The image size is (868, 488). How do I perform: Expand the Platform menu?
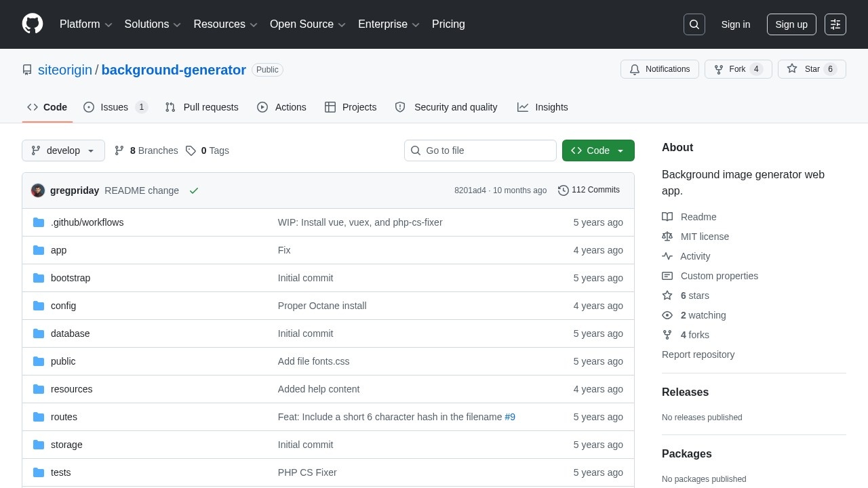[x=86, y=24]
